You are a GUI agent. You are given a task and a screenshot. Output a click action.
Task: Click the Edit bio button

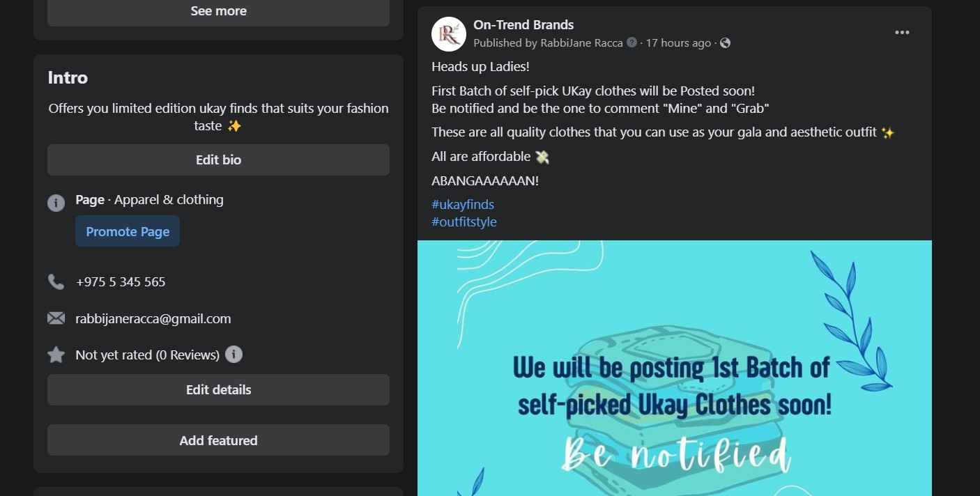pyautogui.click(x=218, y=160)
